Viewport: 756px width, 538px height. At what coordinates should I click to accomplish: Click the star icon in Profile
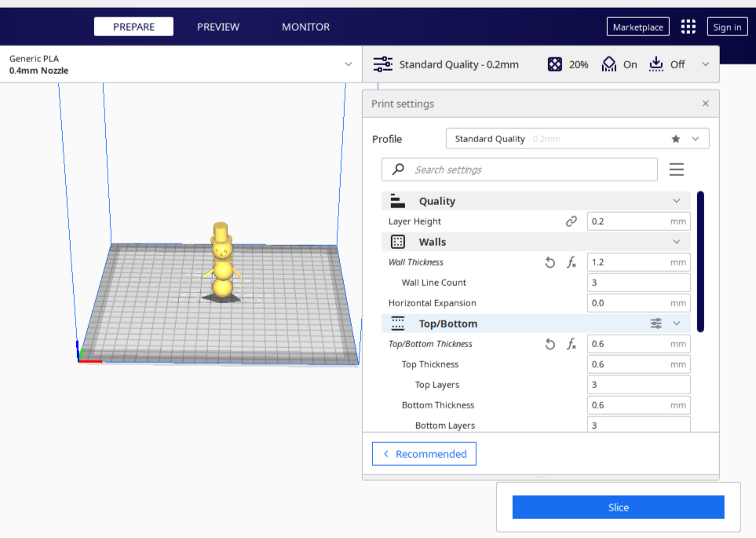(675, 139)
